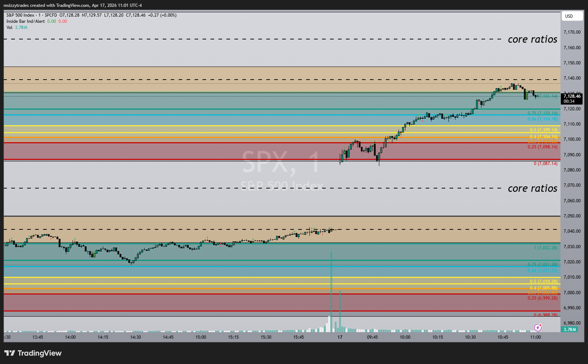Image resolution: width=588 pixels, height=364 pixels.
Task: Click the 7,050.00 price axis label
Action: tap(572, 216)
